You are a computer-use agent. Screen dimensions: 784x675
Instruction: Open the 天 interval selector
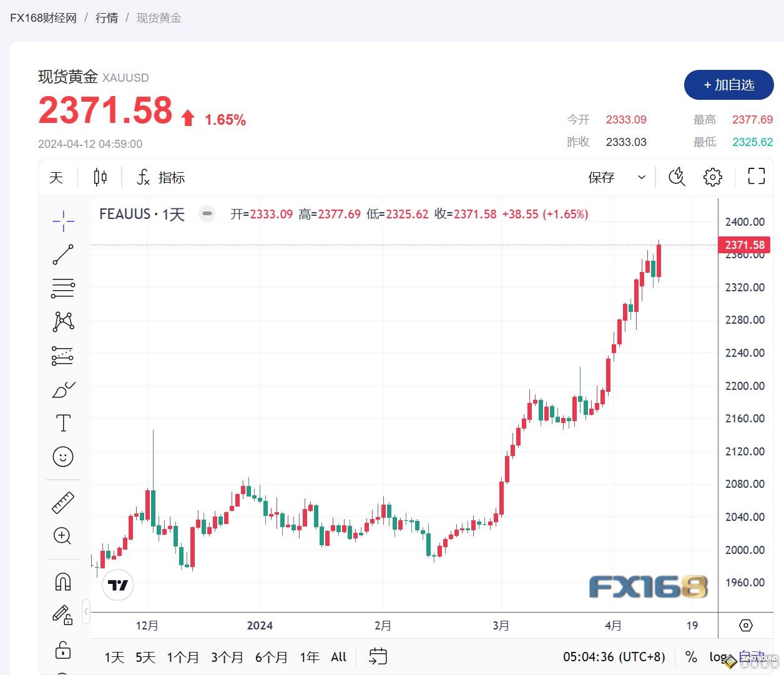tap(56, 177)
